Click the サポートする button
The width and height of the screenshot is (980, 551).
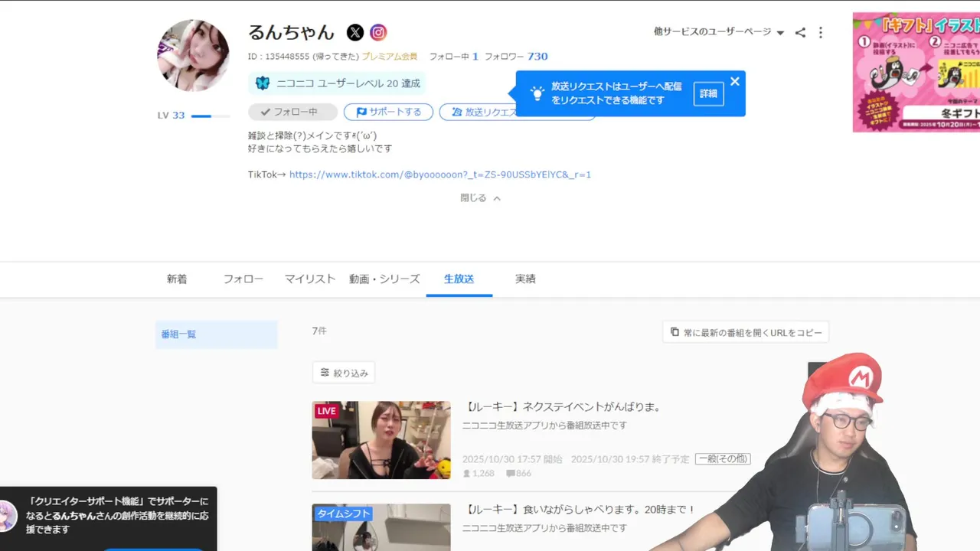point(388,112)
